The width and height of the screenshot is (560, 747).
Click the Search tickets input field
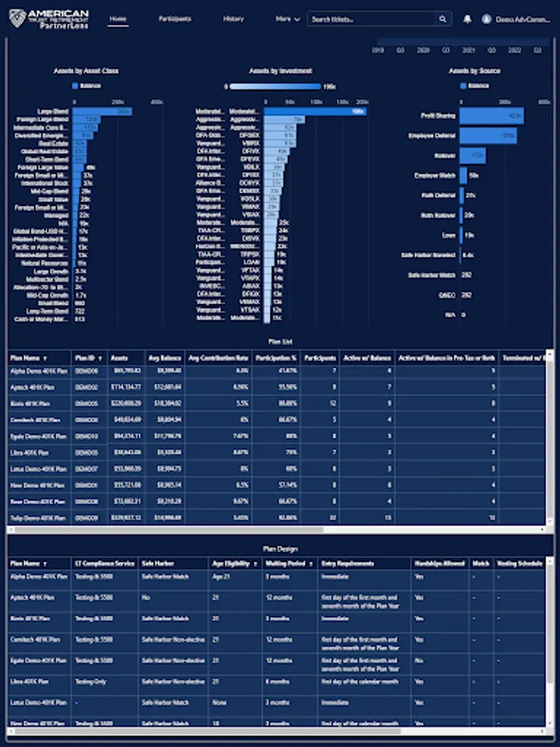click(x=373, y=19)
